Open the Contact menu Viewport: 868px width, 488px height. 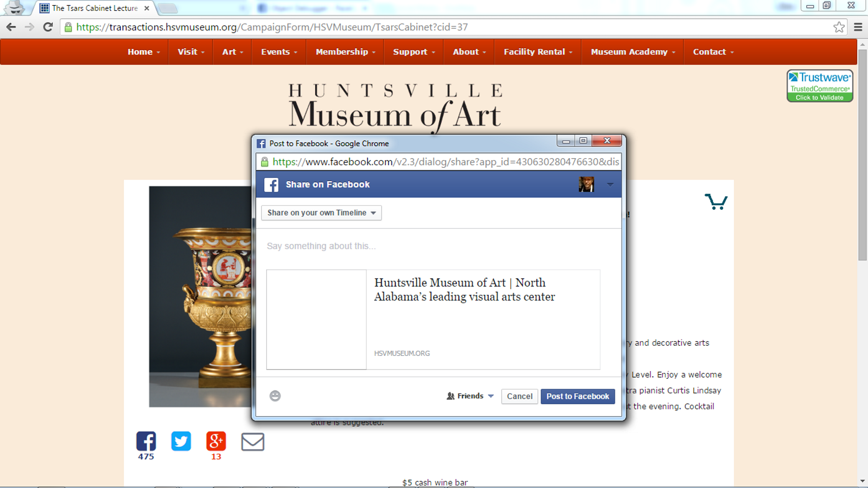(x=714, y=52)
